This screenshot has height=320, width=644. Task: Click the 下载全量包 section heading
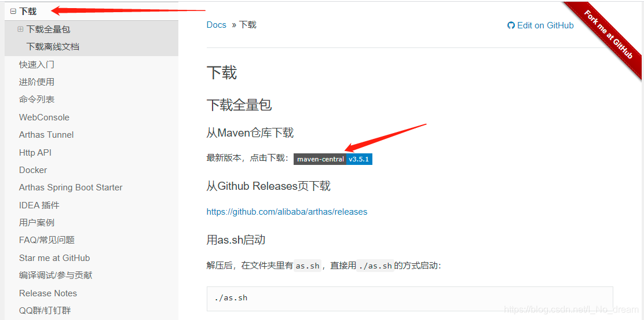click(239, 105)
